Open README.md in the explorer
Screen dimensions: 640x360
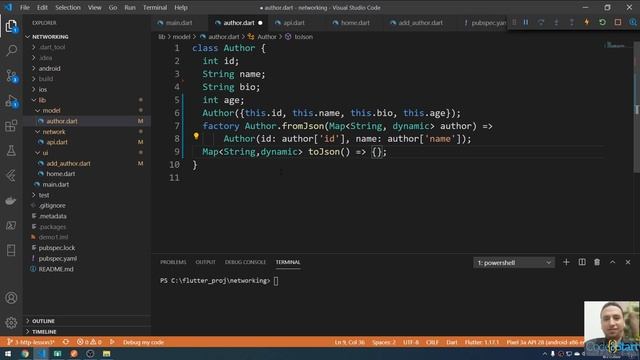click(x=56, y=269)
